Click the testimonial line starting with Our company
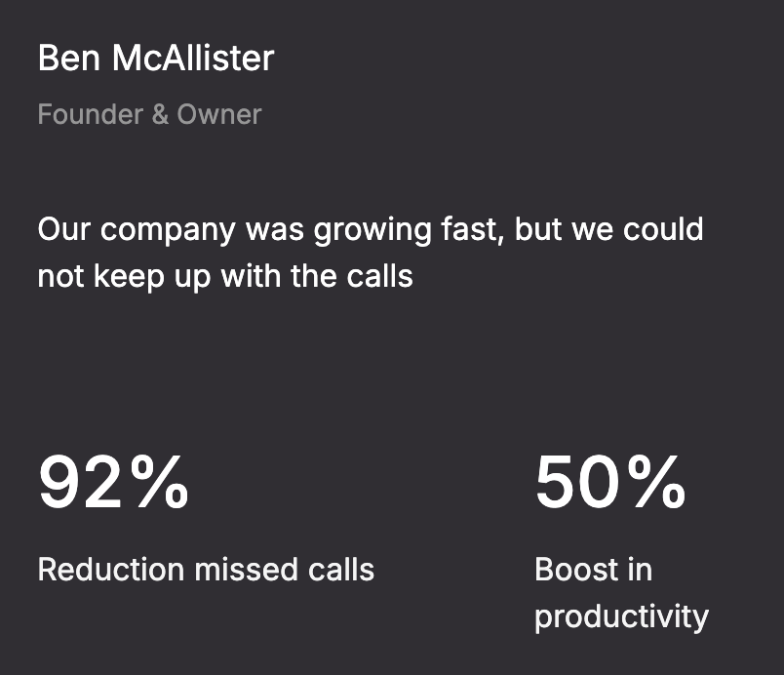Screen dimensions: 784x675 click(371, 231)
